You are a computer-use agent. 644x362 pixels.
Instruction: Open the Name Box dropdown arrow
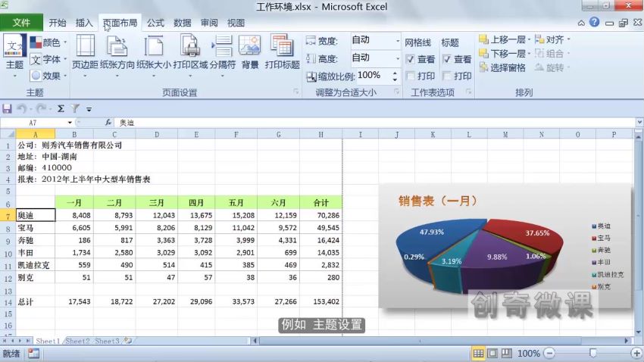70,123
